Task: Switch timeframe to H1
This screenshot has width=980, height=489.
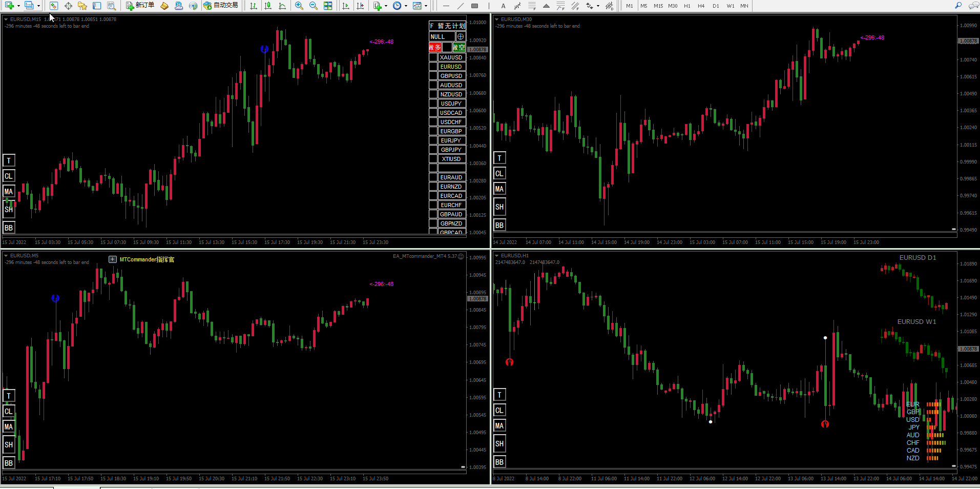Action: pyautogui.click(x=687, y=6)
